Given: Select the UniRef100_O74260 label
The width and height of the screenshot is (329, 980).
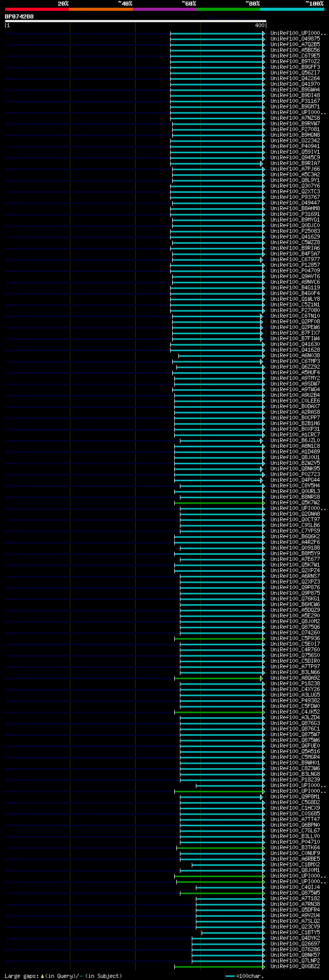Looking at the screenshot, I should [295, 632].
